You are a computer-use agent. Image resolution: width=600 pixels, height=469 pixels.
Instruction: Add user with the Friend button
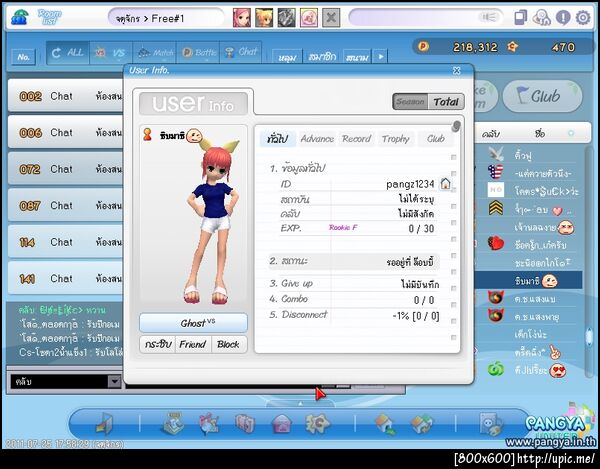point(192,344)
